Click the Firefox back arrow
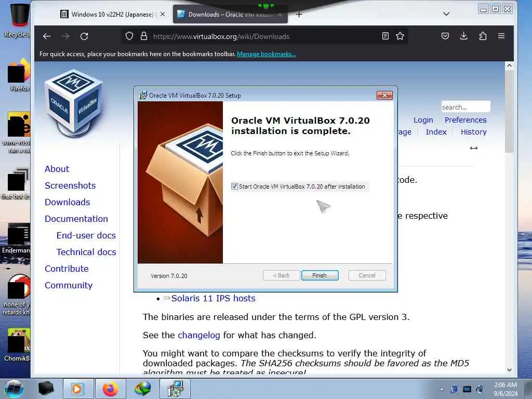Screen dimensions: 532x399 tap(47, 36)
